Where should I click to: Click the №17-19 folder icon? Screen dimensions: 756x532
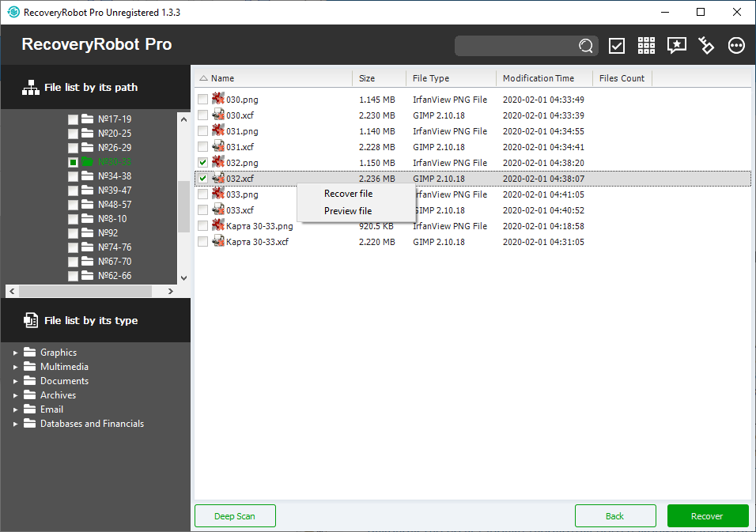point(87,119)
